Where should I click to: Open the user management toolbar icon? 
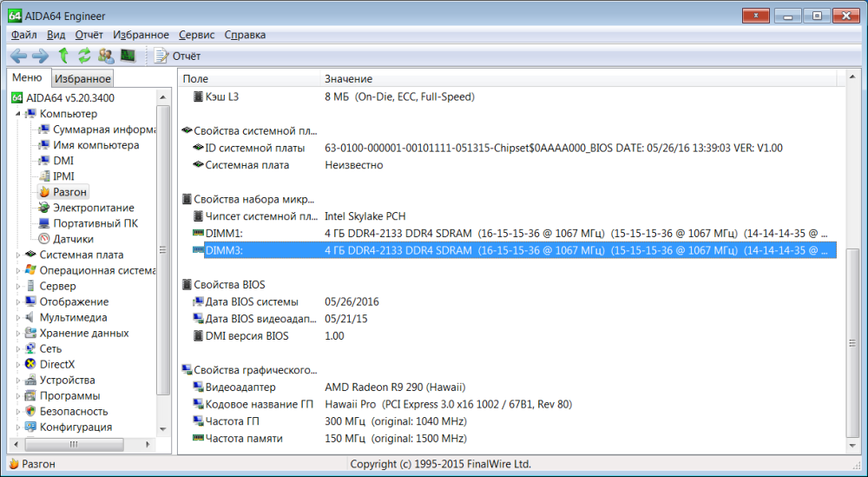pos(106,56)
